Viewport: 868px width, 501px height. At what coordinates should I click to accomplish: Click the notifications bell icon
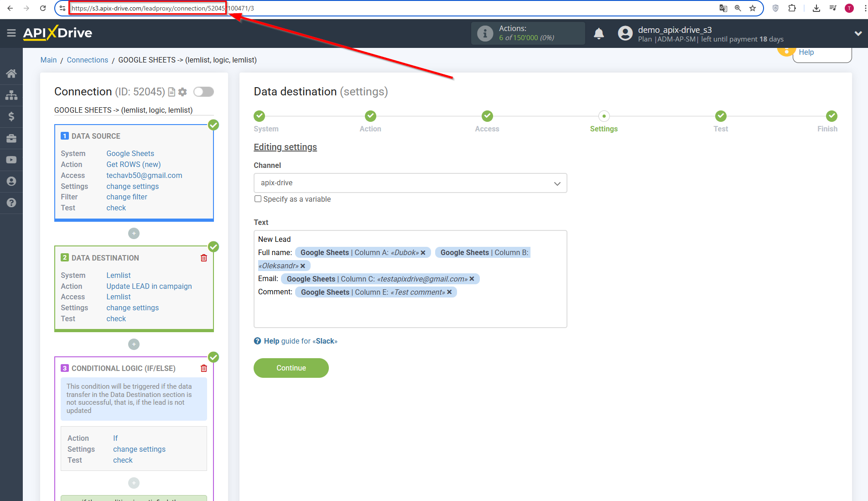tap(599, 33)
